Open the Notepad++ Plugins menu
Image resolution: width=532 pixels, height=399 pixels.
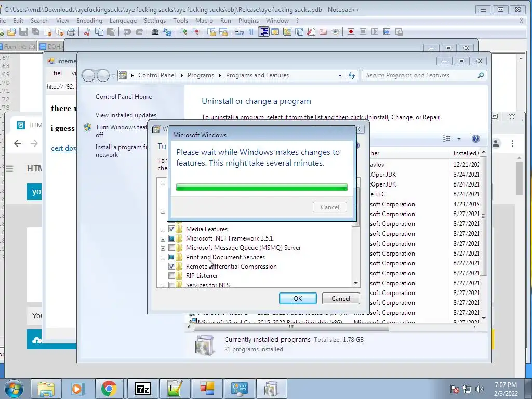(x=248, y=21)
